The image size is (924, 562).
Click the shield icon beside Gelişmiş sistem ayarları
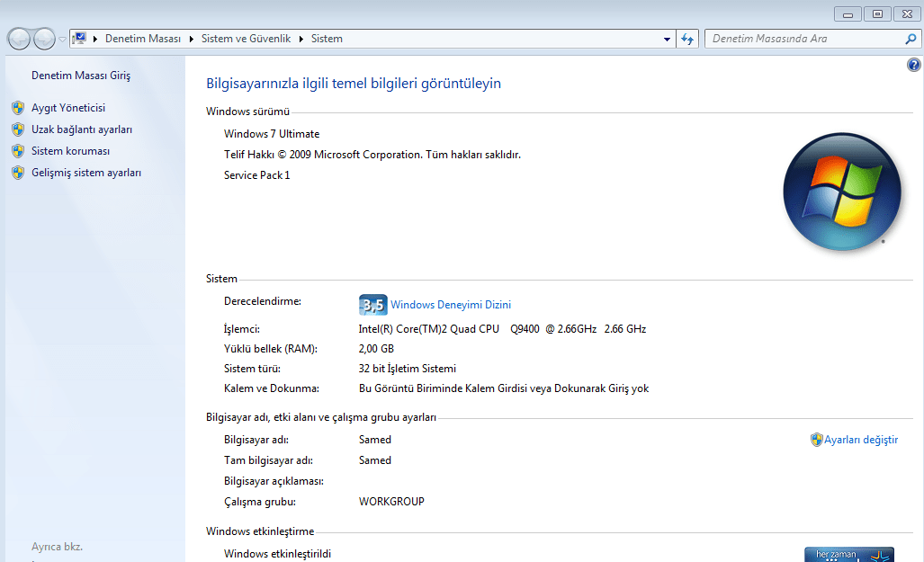pyautogui.click(x=18, y=173)
